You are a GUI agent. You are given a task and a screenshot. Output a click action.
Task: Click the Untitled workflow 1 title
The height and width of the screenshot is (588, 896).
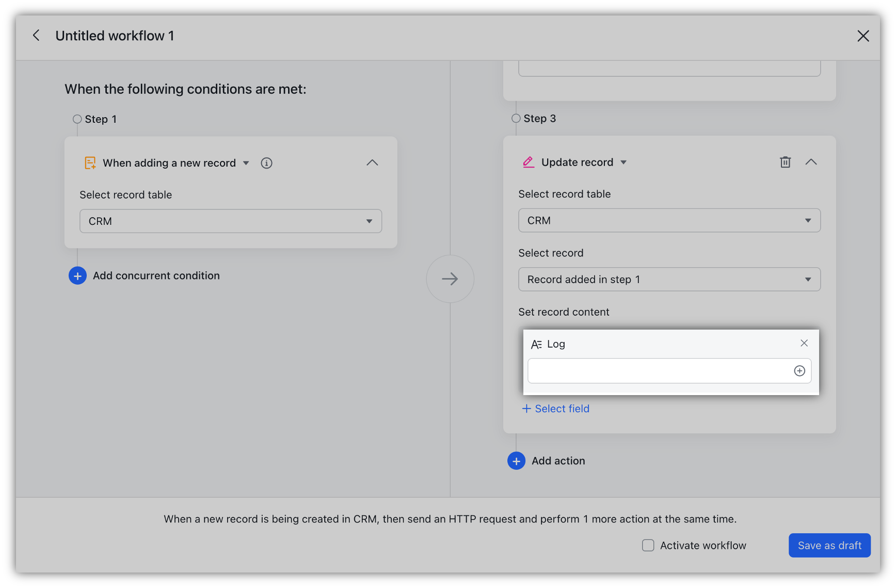[x=115, y=36]
